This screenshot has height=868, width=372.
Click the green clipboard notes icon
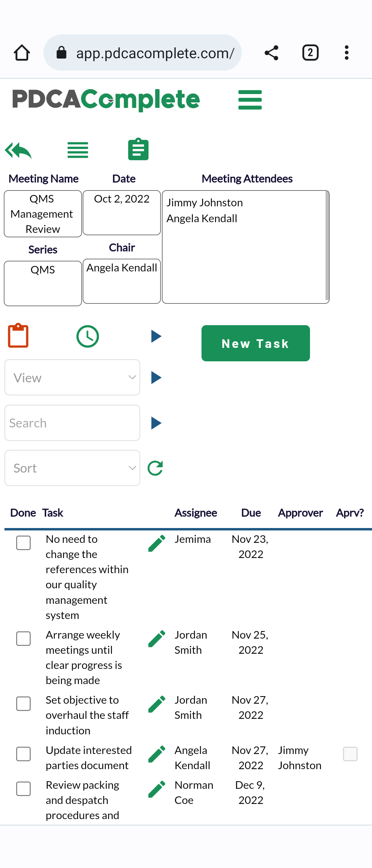138,149
